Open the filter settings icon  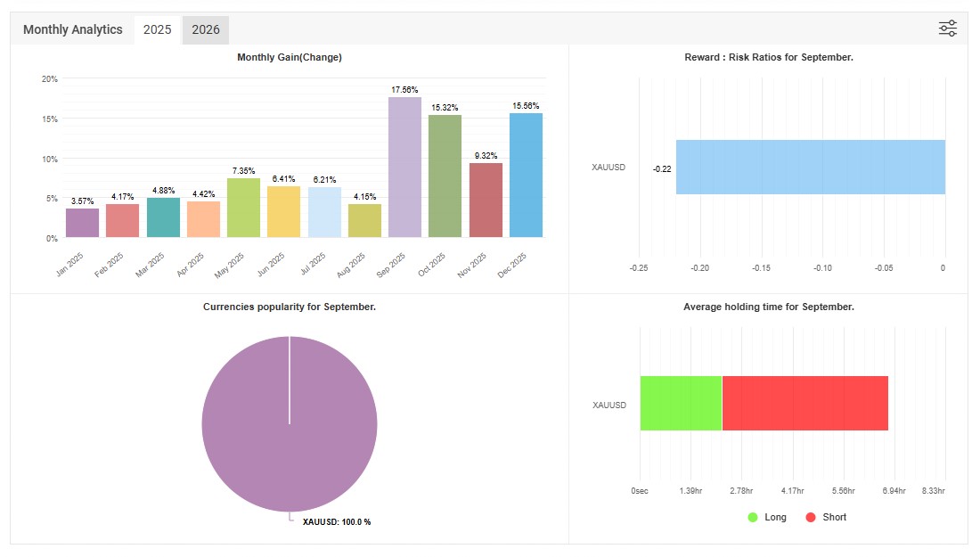pyautogui.click(x=947, y=28)
